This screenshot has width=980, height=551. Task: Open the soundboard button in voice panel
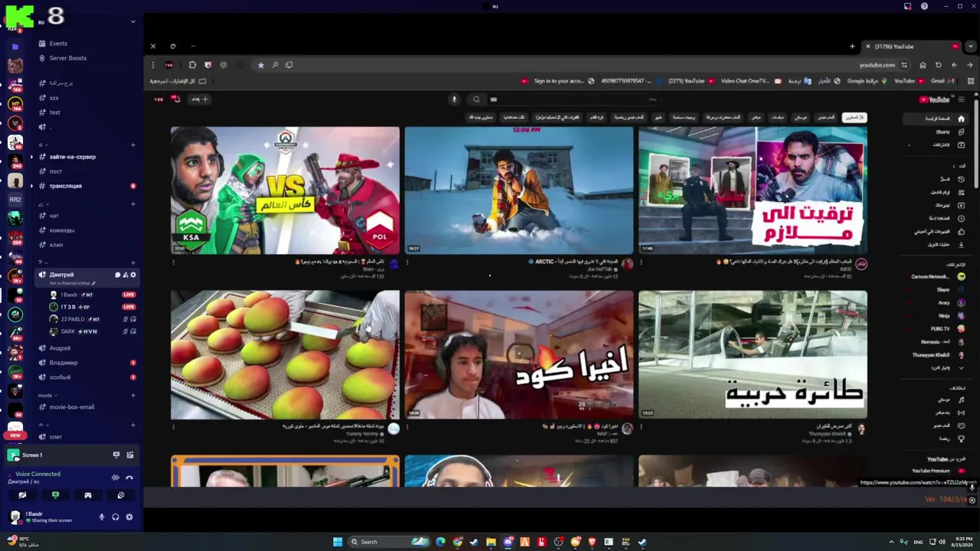point(121,495)
